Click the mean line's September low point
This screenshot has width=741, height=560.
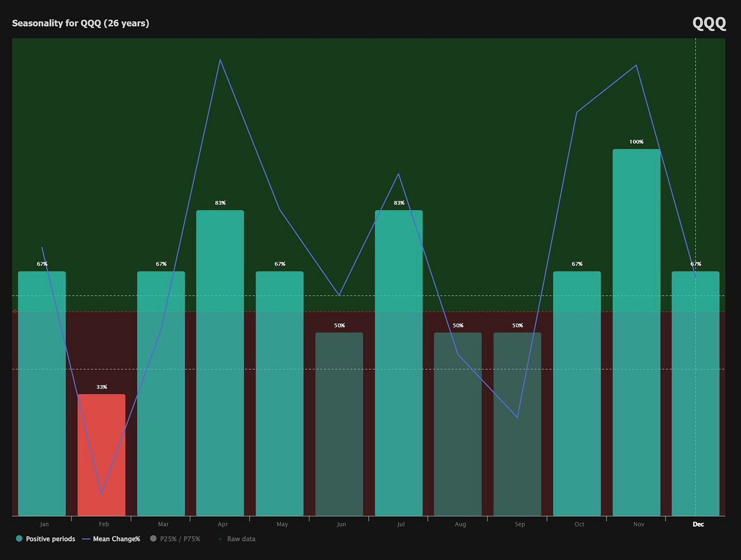point(517,418)
